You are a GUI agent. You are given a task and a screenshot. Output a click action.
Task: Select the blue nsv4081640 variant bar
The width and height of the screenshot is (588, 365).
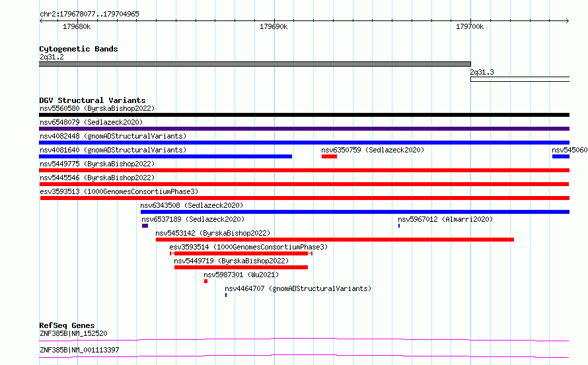point(165,156)
